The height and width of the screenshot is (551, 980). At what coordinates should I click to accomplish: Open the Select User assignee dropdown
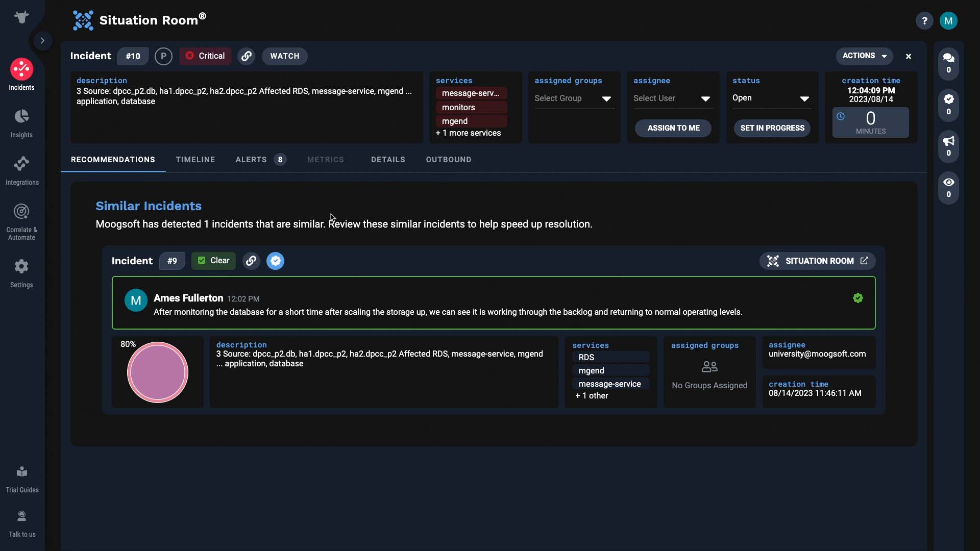point(673,98)
